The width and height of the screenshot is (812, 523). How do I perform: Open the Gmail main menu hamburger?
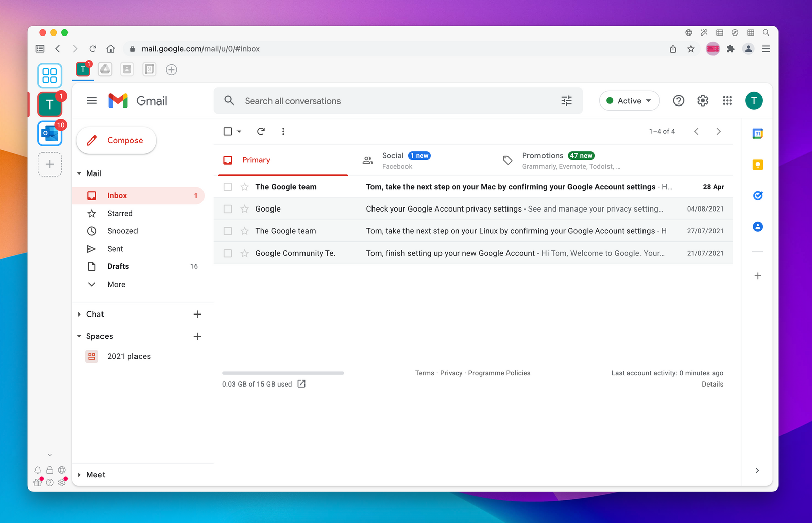point(92,101)
